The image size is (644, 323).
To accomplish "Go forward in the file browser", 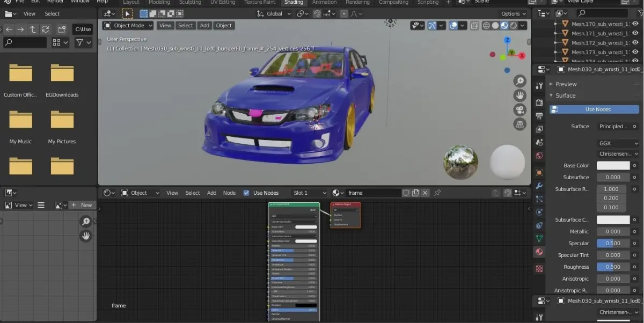I will tap(21, 29).
